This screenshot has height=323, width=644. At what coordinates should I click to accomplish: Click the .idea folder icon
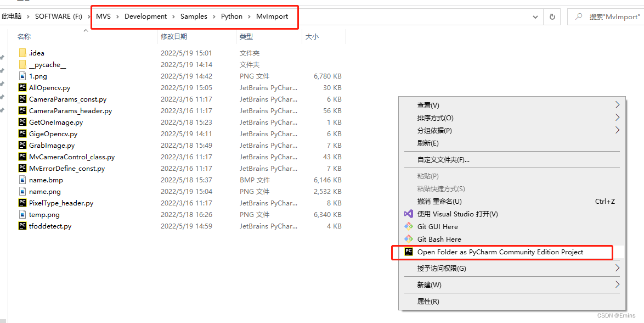tap(22, 53)
